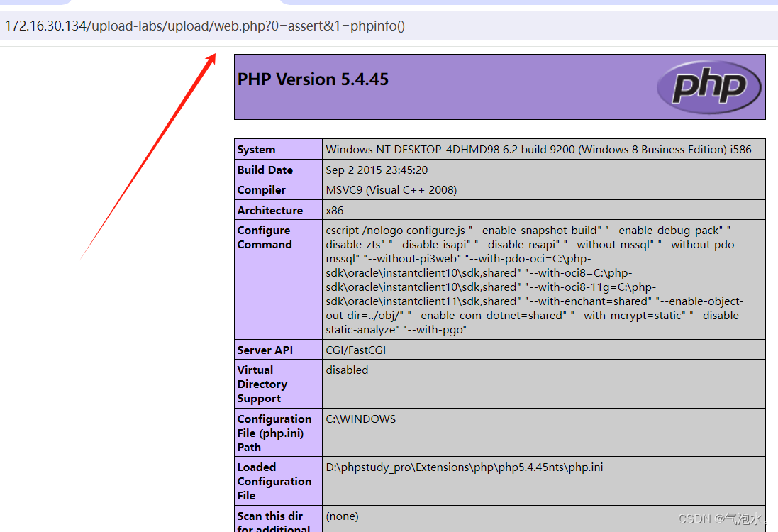Image resolution: width=778 pixels, height=532 pixels.
Task: Select the cscript /nologo configure.js command text
Action: 534,280
